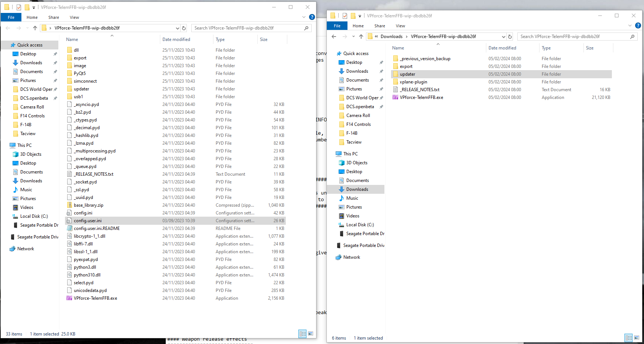Click search magnifier icon in right window
Viewport: 644px width, 344px height.
click(x=633, y=37)
